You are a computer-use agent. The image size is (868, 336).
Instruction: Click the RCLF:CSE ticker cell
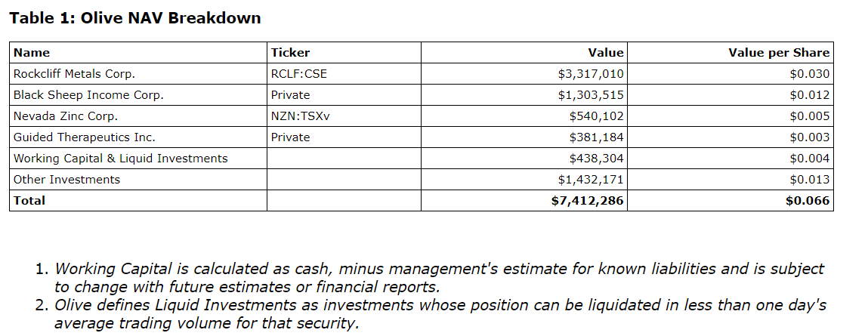299,74
